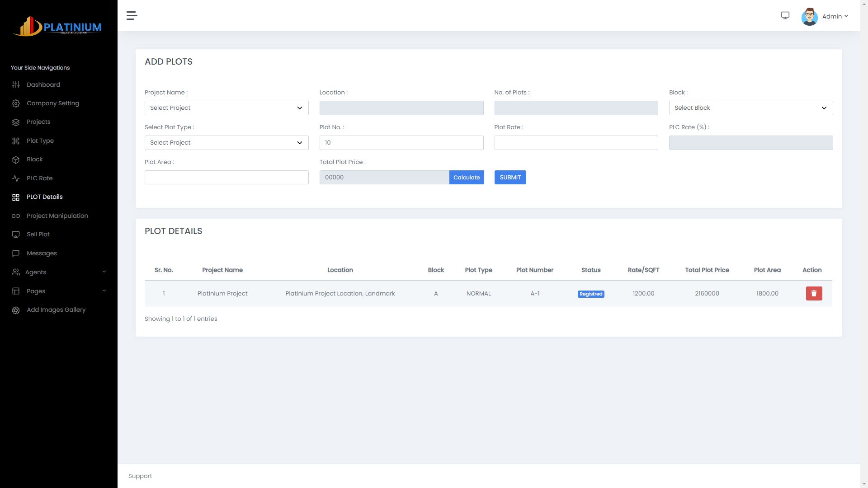868x488 pixels.
Task: Click the Company Setting gear icon
Action: [x=16, y=103]
